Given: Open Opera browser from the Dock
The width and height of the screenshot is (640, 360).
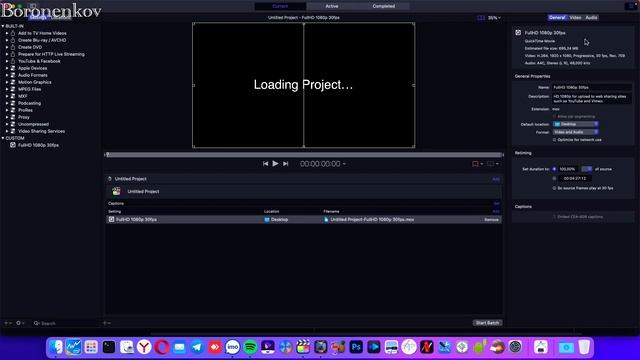Looking at the screenshot, I should tap(162, 347).
